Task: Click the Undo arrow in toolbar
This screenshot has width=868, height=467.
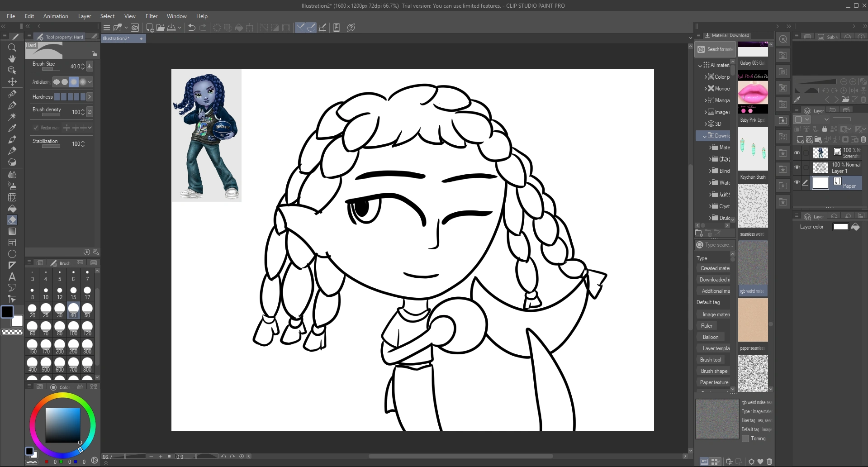Action: pyautogui.click(x=192, y=28)
